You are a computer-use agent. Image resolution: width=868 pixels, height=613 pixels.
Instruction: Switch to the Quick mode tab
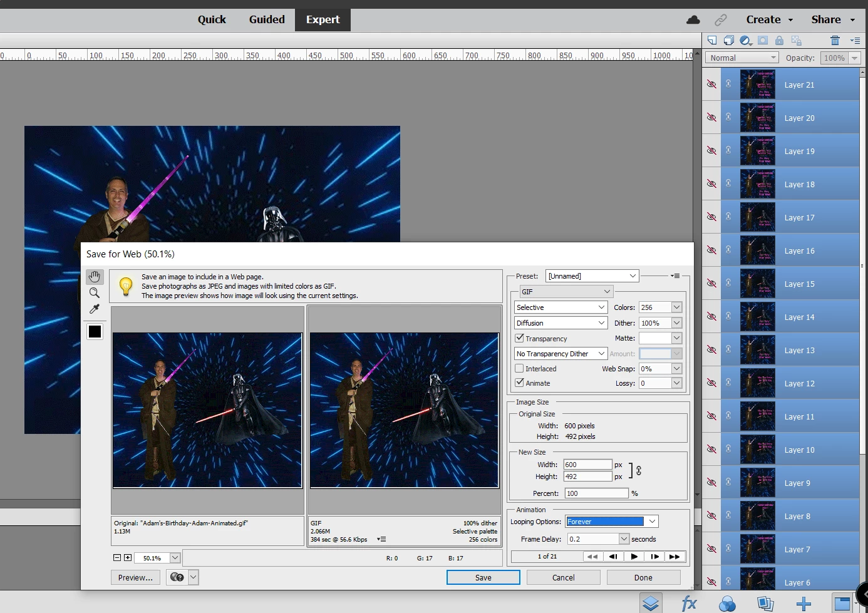(212, 20)
